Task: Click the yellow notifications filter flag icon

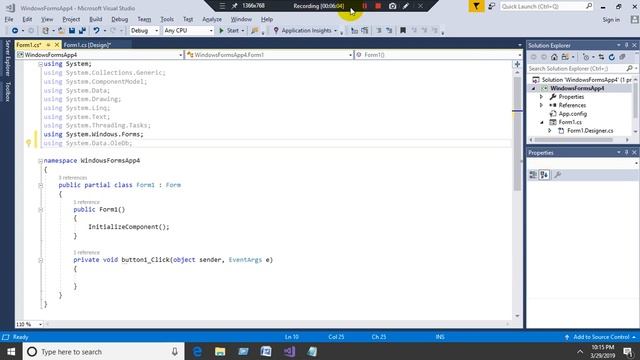Action: click(476, 6)
